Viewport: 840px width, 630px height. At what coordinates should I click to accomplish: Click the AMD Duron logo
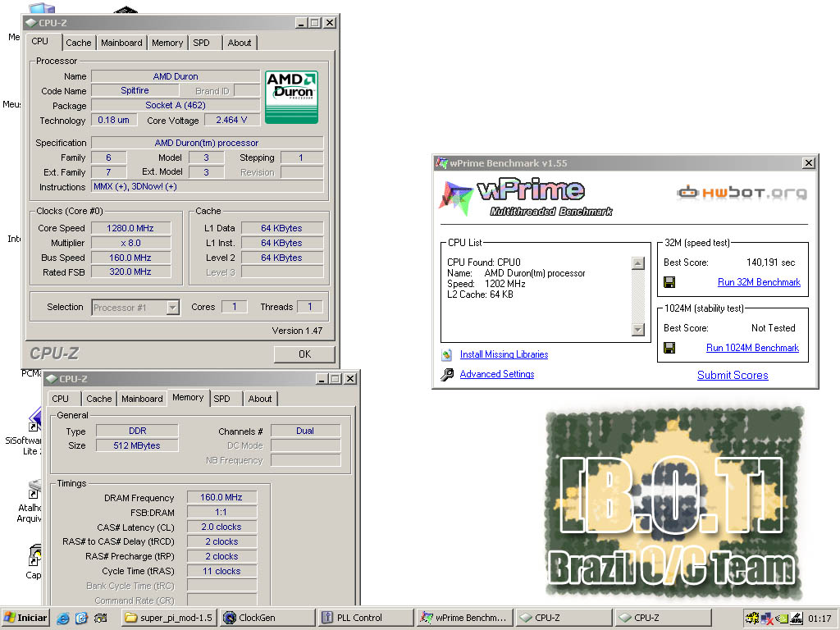click(291, 97)
